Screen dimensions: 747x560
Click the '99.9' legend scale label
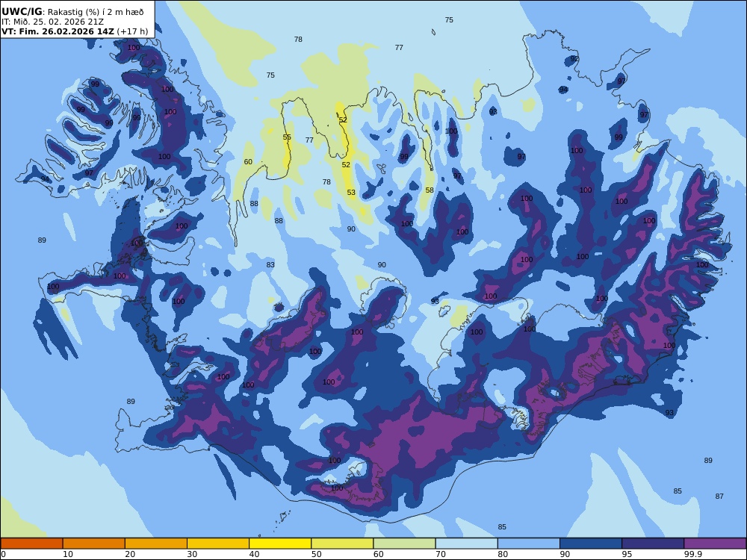coord(692,554)
